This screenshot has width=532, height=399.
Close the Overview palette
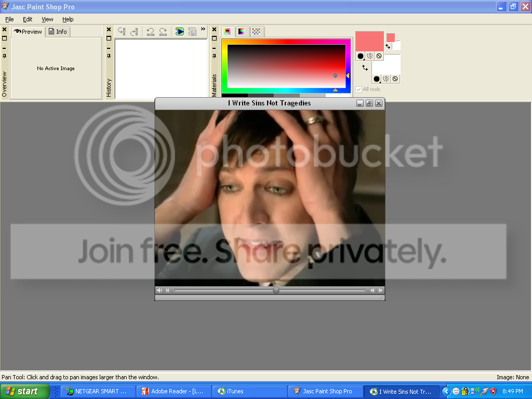click(4, 30)
